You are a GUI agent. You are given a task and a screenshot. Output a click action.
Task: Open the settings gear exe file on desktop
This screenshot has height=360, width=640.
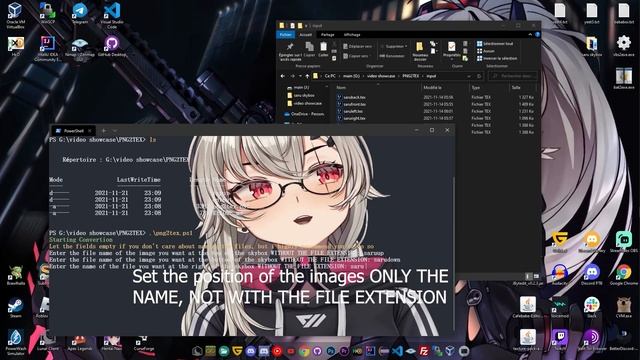(x=624, y=45)
